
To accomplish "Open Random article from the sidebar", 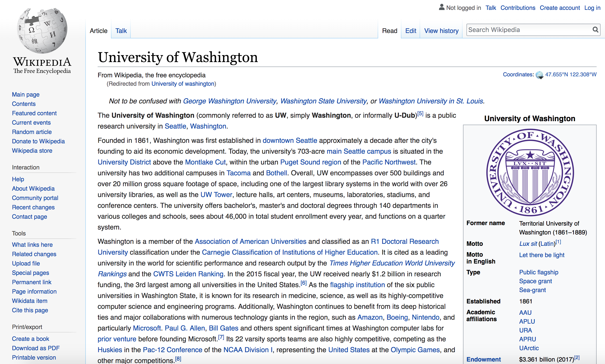I will (x=32, y=132).
